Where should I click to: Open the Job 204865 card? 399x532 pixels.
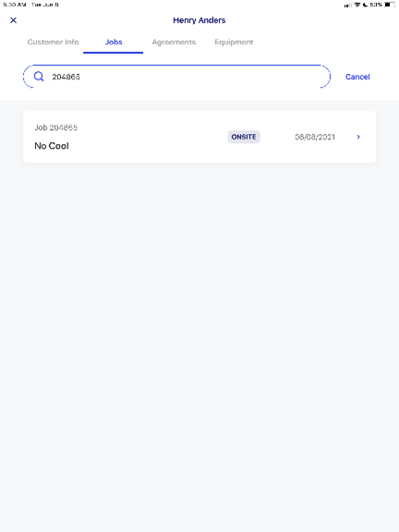pos(199,137)
